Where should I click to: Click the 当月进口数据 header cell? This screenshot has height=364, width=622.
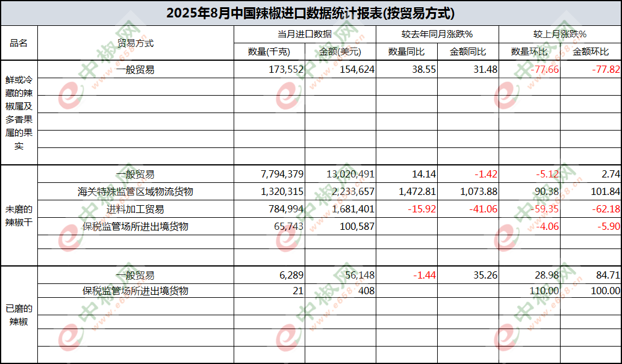click(x=304, y=34)
